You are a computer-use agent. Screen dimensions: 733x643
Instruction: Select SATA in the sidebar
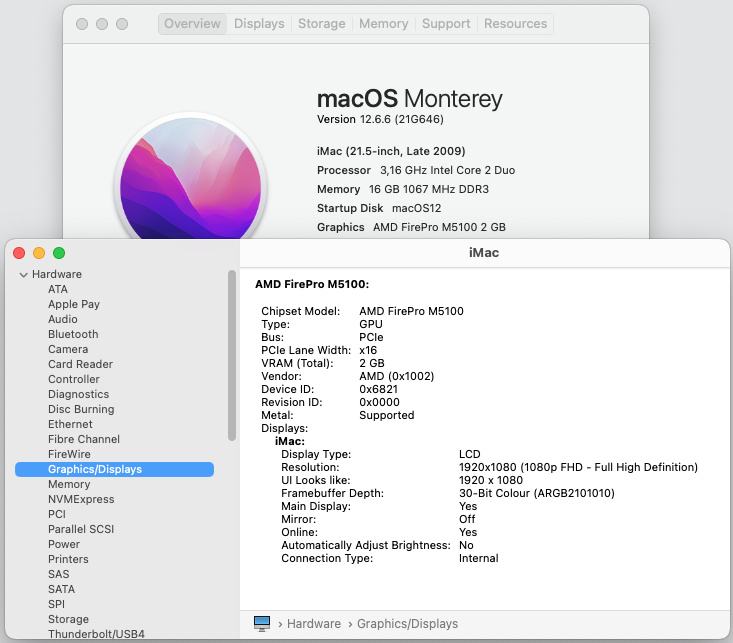(x=61, y=589)
